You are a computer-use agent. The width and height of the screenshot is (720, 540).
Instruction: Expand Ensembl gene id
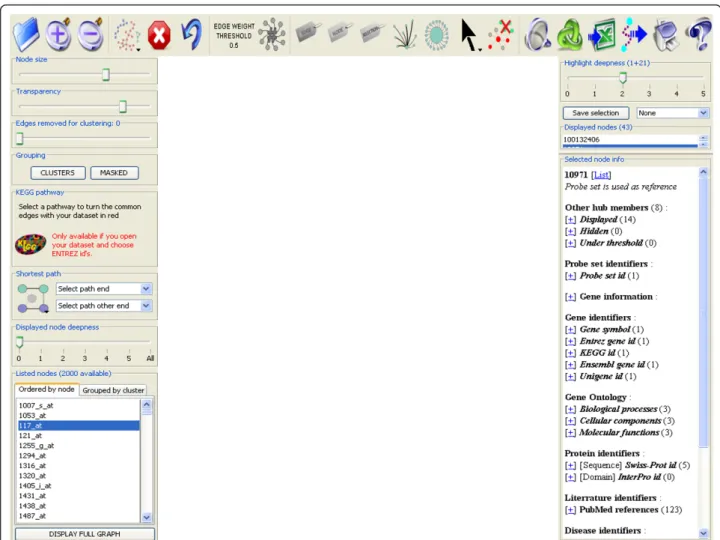click(570, 365)
